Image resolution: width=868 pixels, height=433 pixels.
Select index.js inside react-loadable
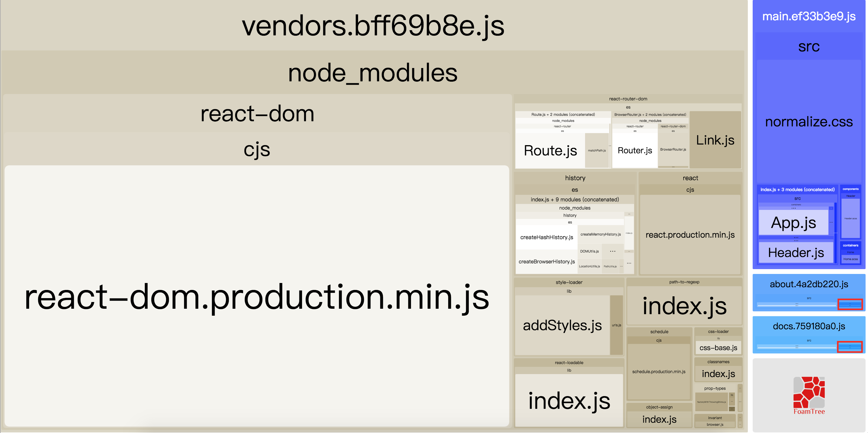pos(569,400)
